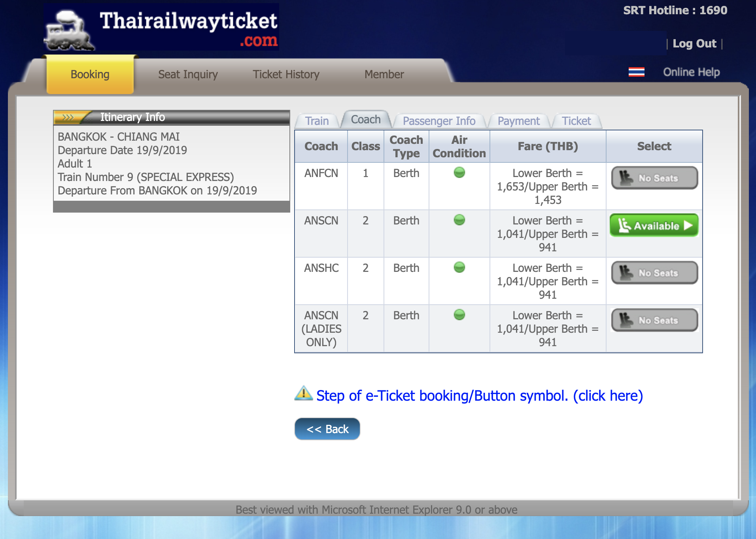Click green air condition dot for ANSHC
This screenshot has height=539, width=756.
[459, 267]
